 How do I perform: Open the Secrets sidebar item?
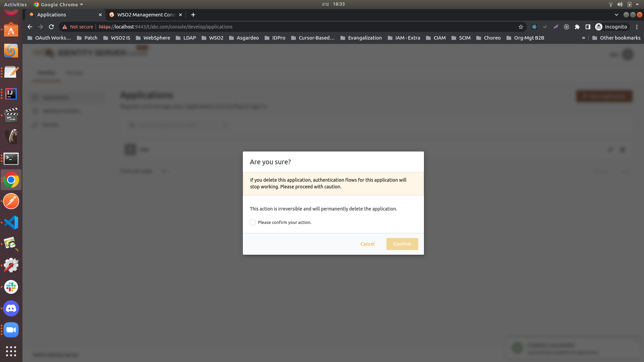point(50,124)
